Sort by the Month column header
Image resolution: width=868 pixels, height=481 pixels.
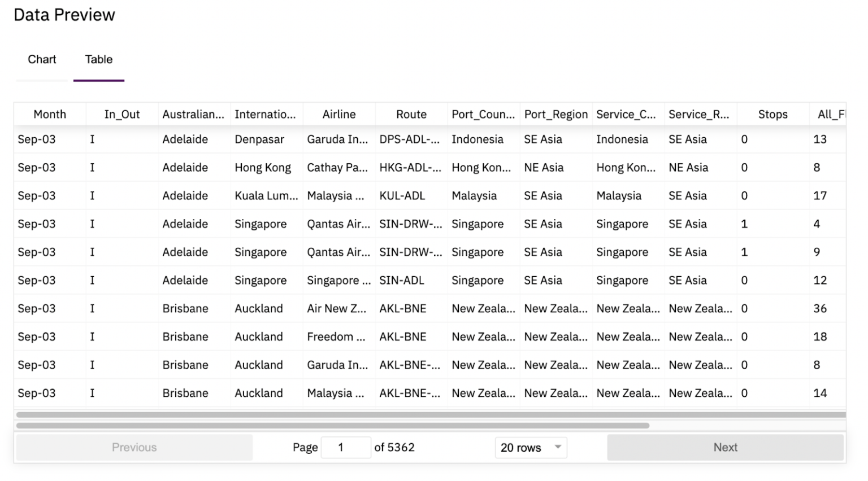(50, 115)
